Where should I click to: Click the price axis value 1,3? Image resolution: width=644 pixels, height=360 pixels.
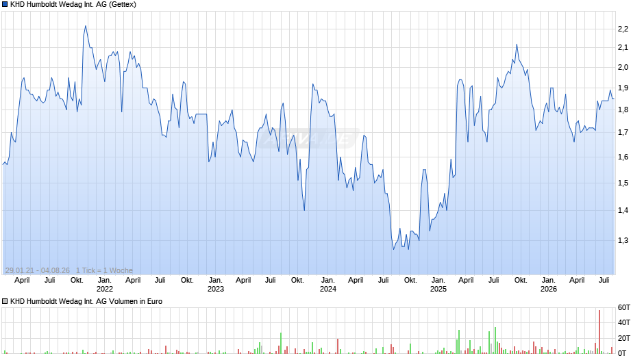pos(623,240)
